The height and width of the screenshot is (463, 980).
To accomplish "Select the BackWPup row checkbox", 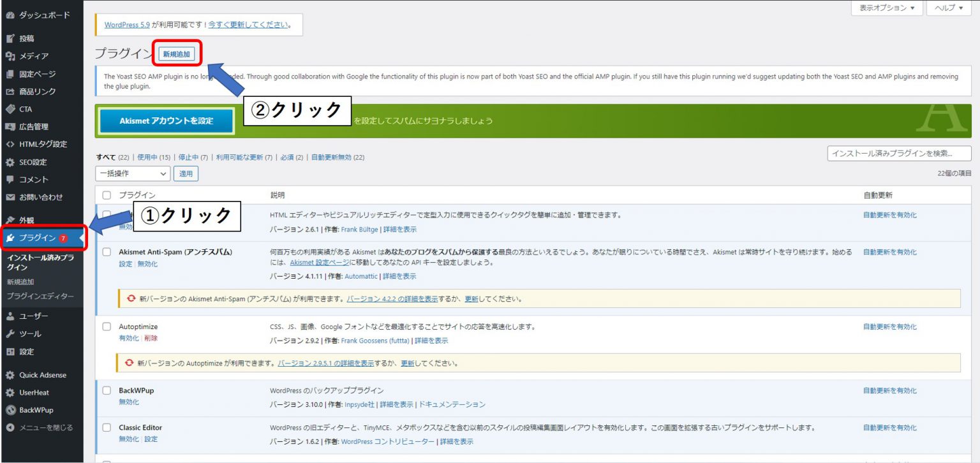I will 107,391.
